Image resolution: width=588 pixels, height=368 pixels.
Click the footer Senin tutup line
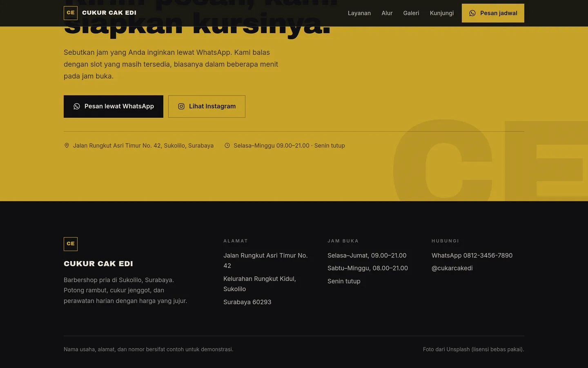(344, 281)
